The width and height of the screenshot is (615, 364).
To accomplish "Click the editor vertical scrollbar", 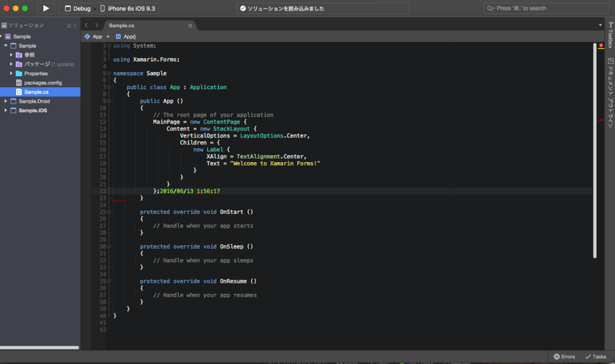I will pyautogui.click(x=595, y=151).
